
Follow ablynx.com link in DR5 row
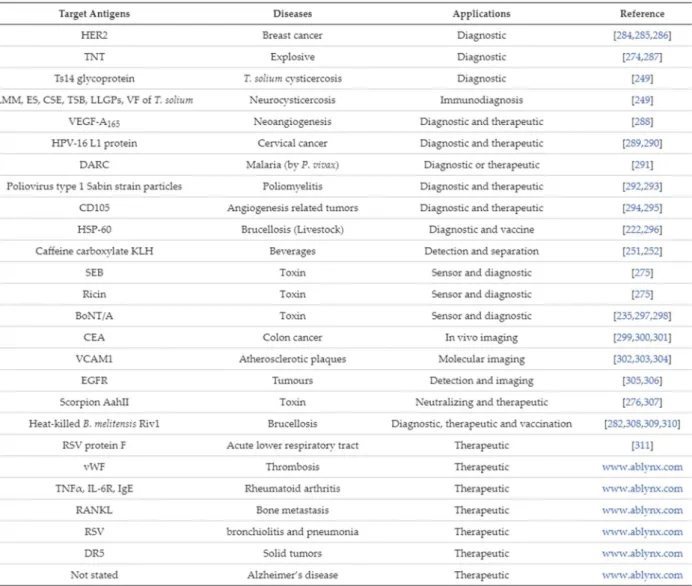coord(642,554)
